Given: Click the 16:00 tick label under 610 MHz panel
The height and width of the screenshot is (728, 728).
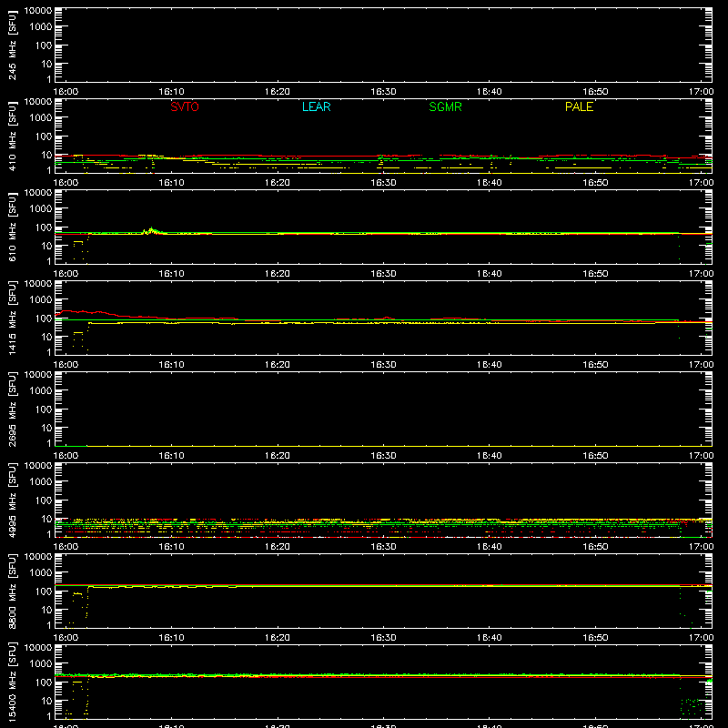Looking at the screenshot, I should point(66,274).
